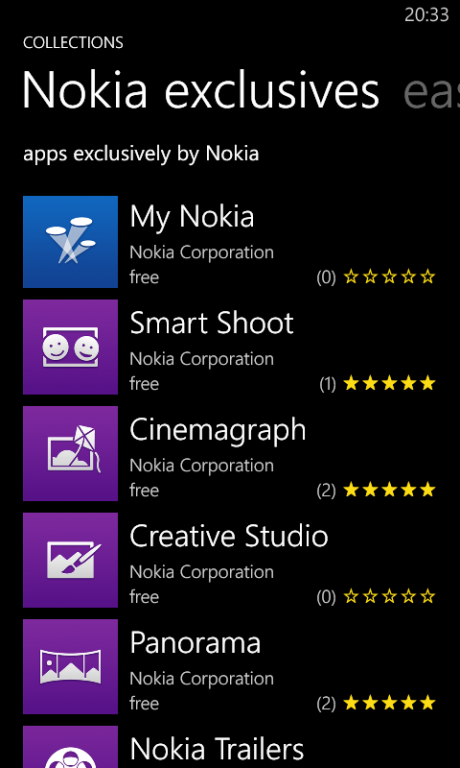Screen dimensions: 460x768
Task: Click the Smart Shoot five-star rating
Action: pos(389,383)
